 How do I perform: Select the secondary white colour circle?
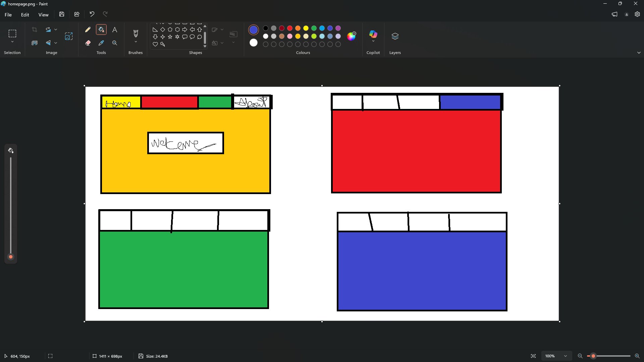pyautogui.click(x=254, y=43)
